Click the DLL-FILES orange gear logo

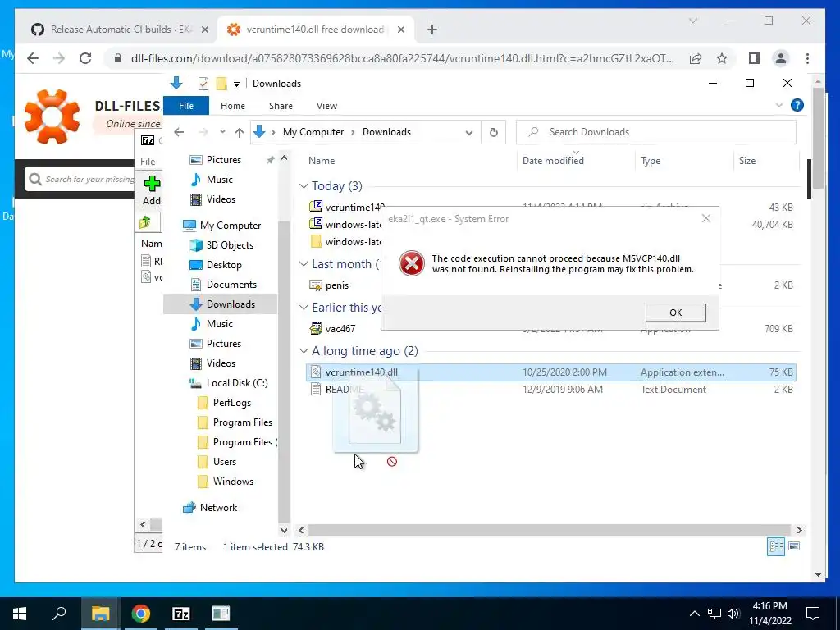(x=52, y=116)
